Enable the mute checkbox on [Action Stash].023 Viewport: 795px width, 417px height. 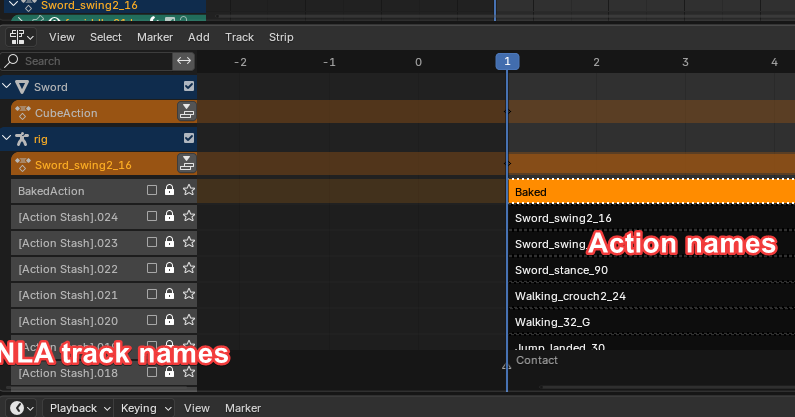pyautogui.click(x=152, y=242)
